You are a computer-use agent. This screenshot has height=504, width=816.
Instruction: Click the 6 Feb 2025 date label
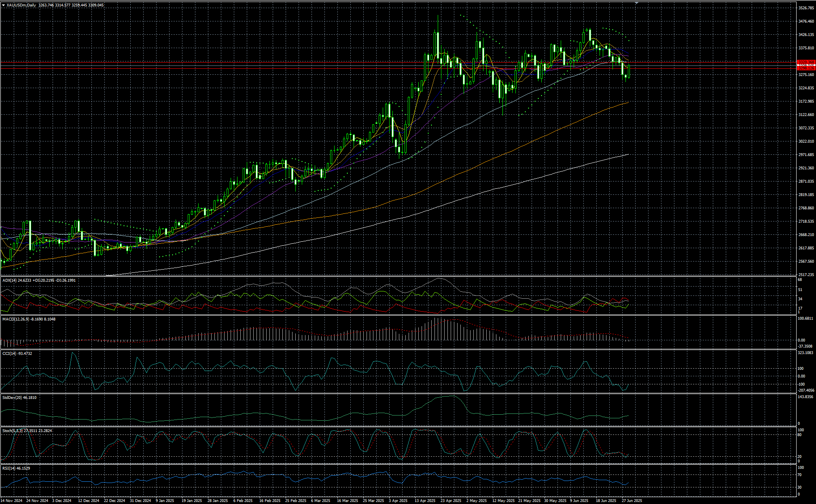(243, 500)
